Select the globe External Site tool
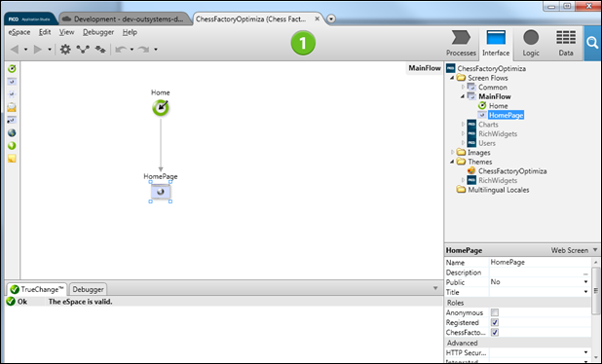602x364 pixels. 12,132
